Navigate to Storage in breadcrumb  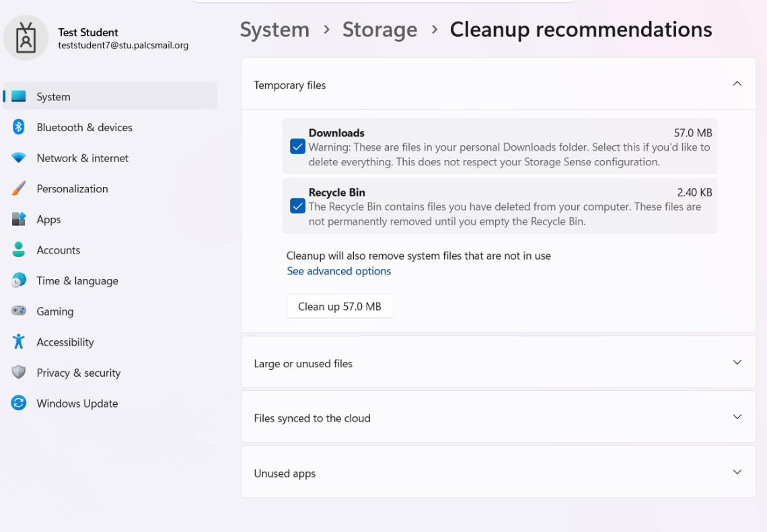tap(379, 30)
